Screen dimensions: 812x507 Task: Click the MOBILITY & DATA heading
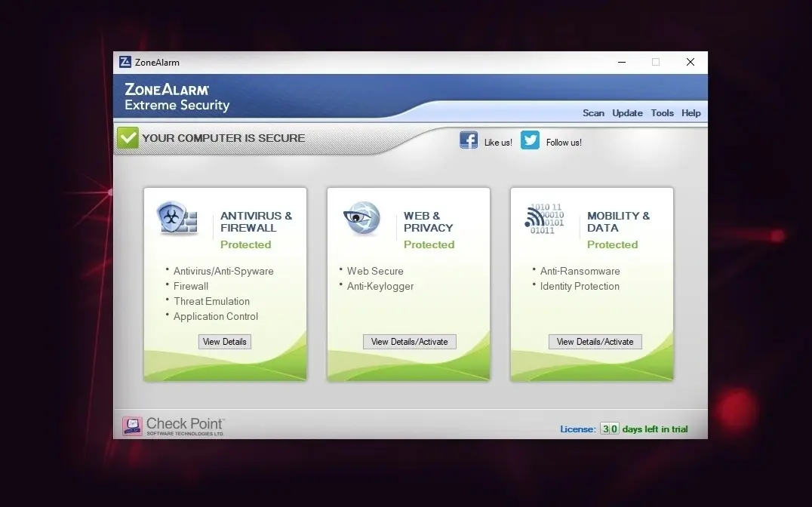(x=618, y=222)
